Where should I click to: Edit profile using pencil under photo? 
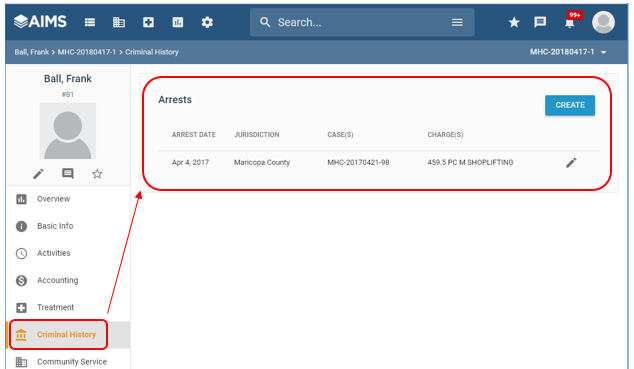pyautogui.click(x=38, y=174)
